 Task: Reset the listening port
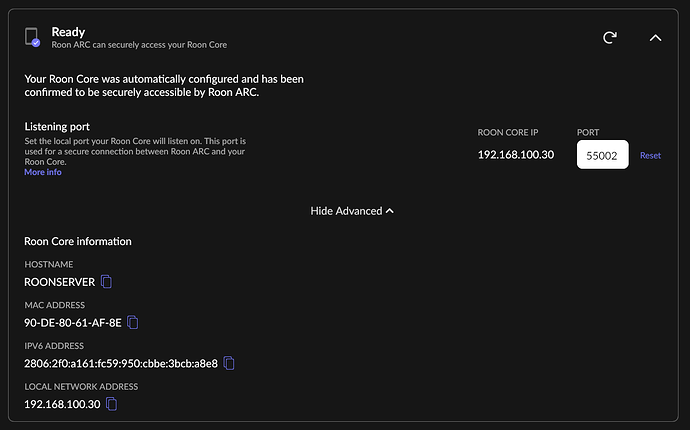650,155
